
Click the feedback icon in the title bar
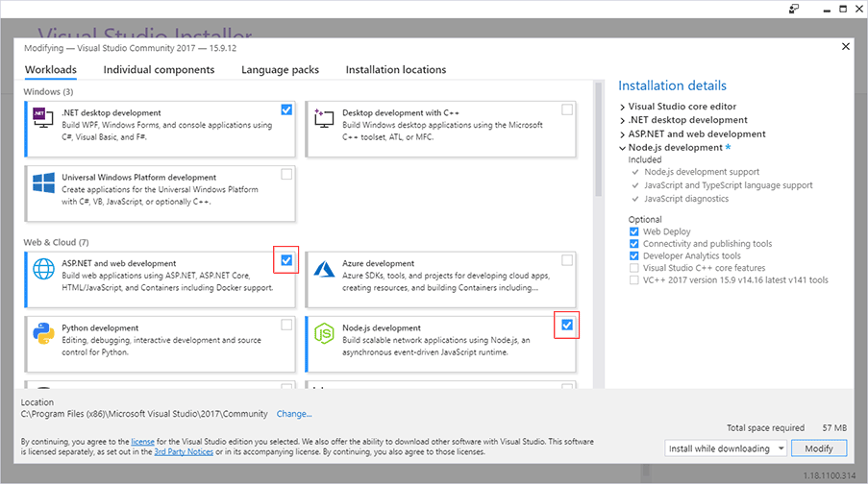coord(794,9)
